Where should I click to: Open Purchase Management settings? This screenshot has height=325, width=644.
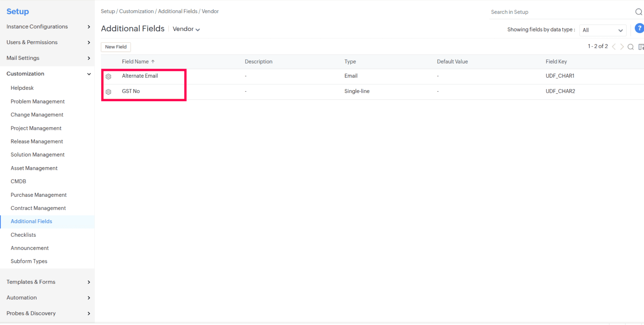[x=38, y=195]
